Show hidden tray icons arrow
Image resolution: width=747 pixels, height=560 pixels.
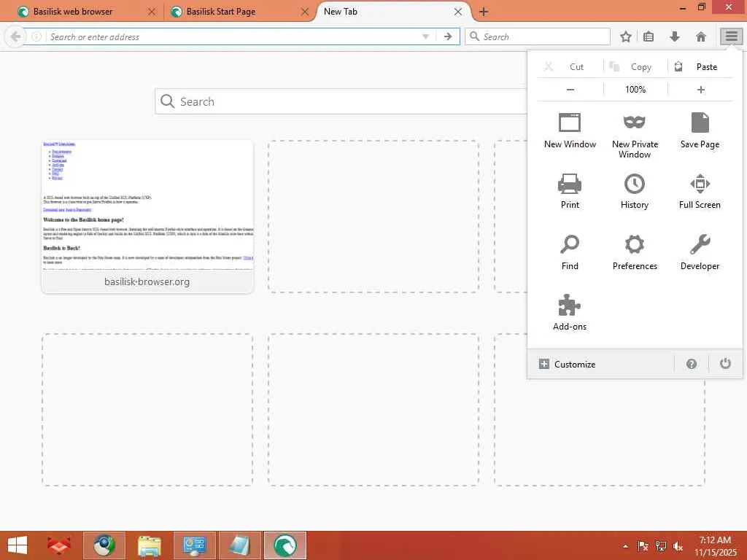(x=625, y=546)
